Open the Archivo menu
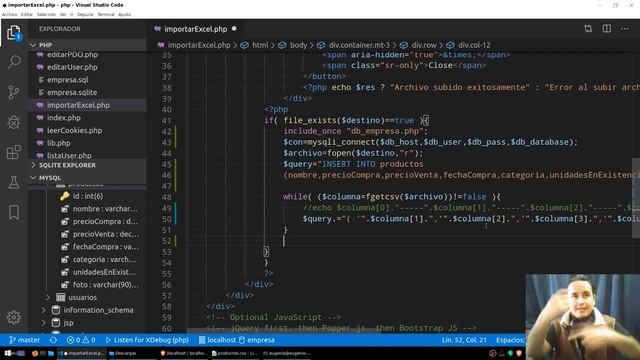 [x=9, y=14]
